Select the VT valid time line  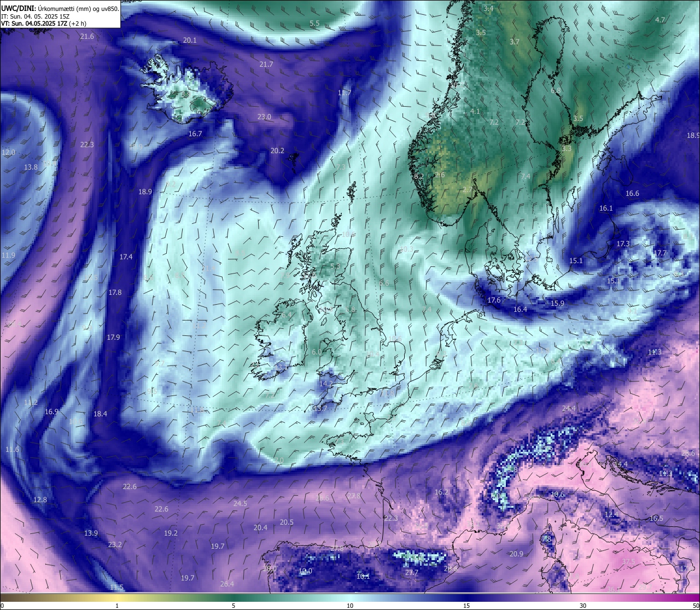click(x=43, y=24)
